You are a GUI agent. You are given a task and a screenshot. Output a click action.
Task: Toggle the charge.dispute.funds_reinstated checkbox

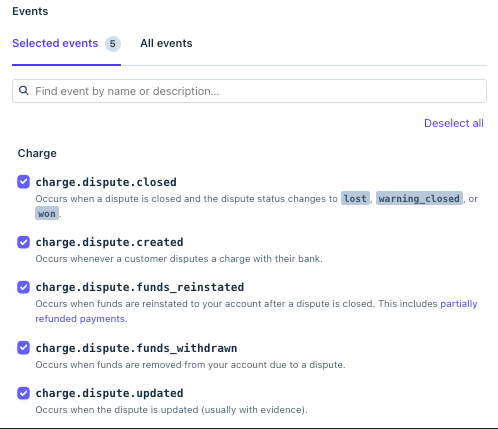[x=23, y=287]
